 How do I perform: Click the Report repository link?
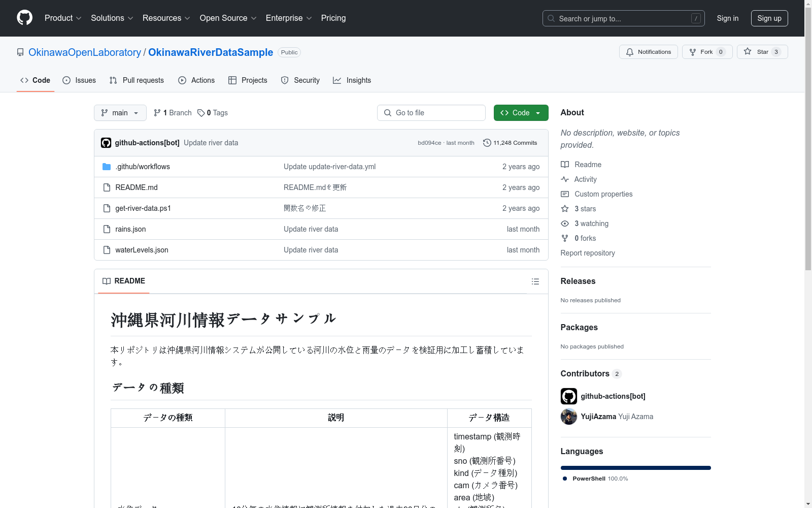[x=588, y=253]
